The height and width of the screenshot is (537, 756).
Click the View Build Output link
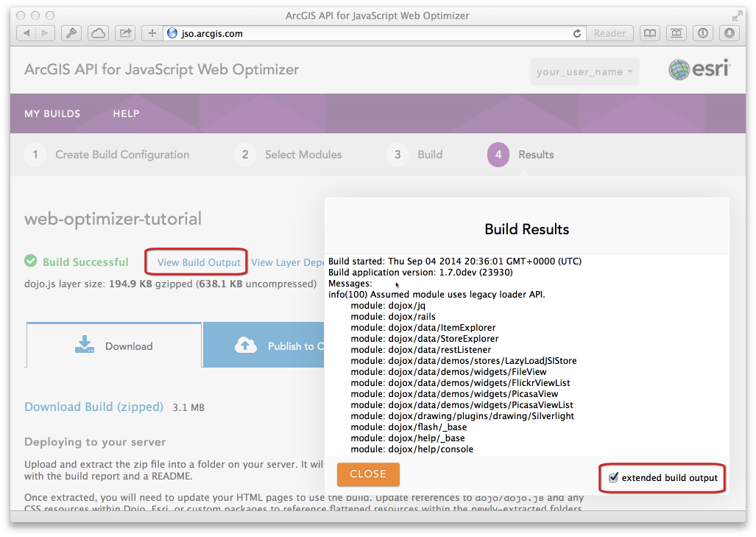point(199,262)
